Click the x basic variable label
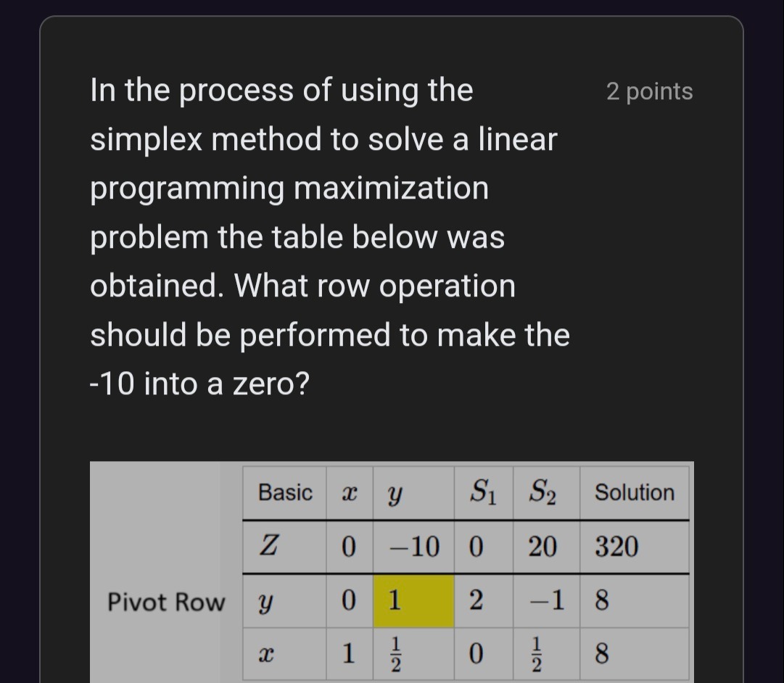This screenshot has height=683, width=784. click(x=266, y=654)
